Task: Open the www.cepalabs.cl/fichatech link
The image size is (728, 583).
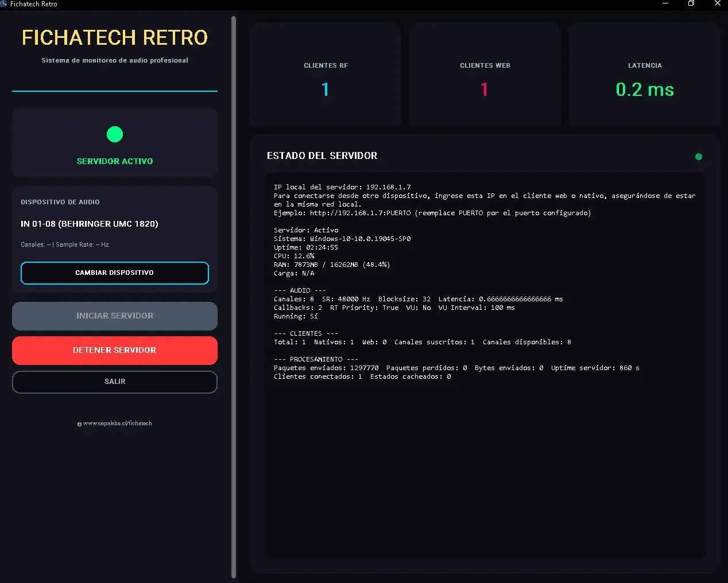Action: pyautogui.click(x=118, y=423)
